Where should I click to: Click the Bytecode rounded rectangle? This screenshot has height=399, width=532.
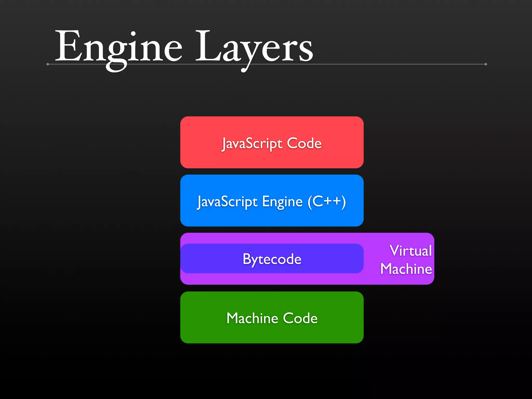tap(272, 259)
